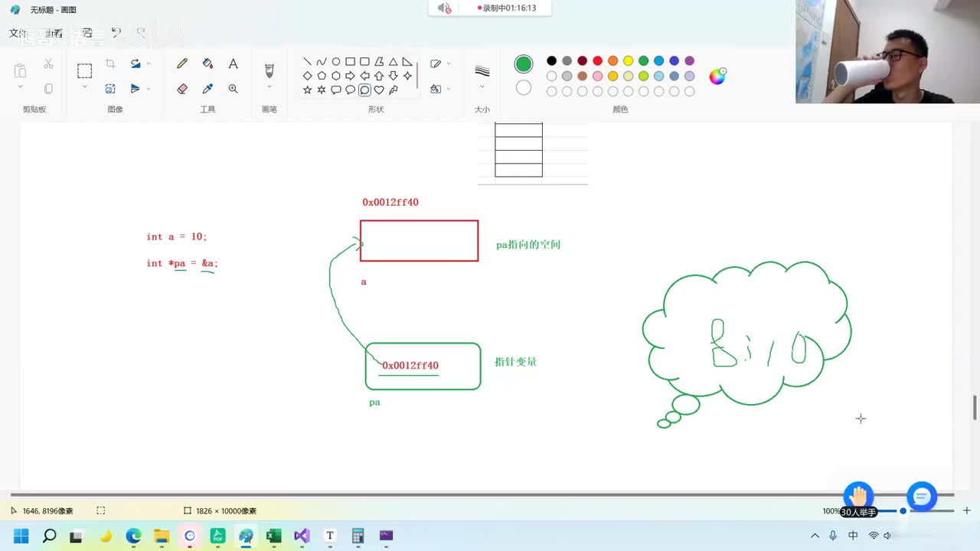The width and height of the screenshot is (980, 551).
Task: Open the chat bubble floating button
Action: [x=922, y=497]
